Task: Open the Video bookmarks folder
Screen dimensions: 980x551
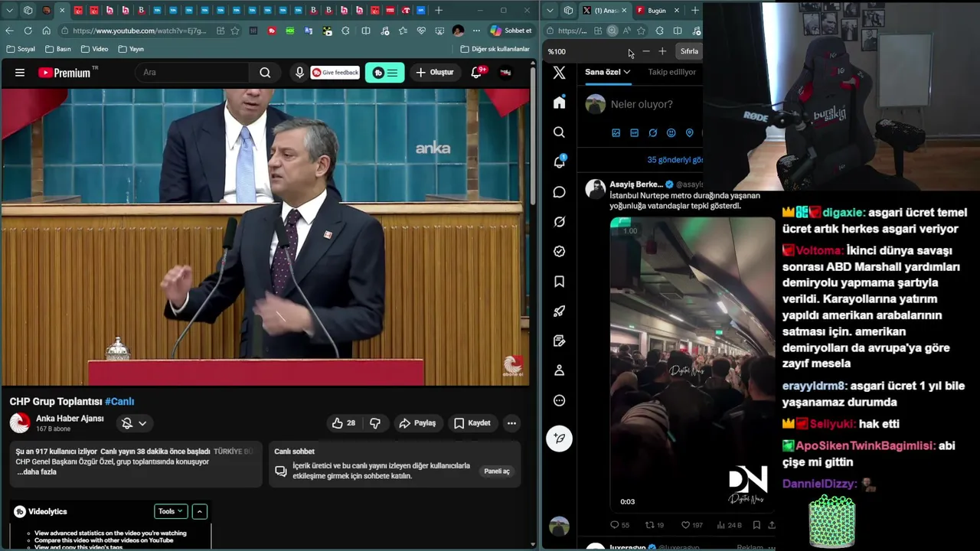Action: click(95, 49)
